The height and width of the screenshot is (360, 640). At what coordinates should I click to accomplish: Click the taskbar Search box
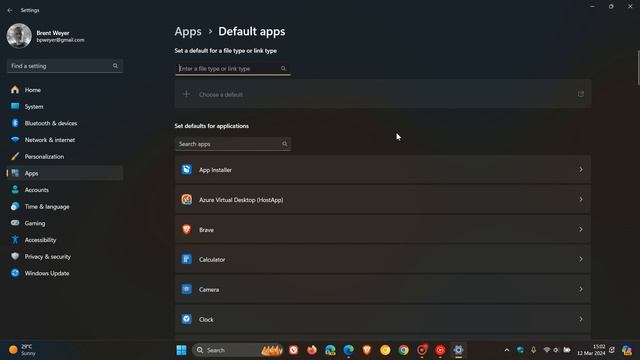(238, 350)
